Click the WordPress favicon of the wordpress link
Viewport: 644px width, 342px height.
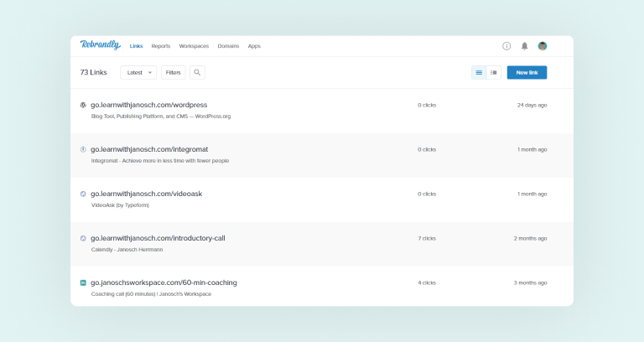pos(83,105)
